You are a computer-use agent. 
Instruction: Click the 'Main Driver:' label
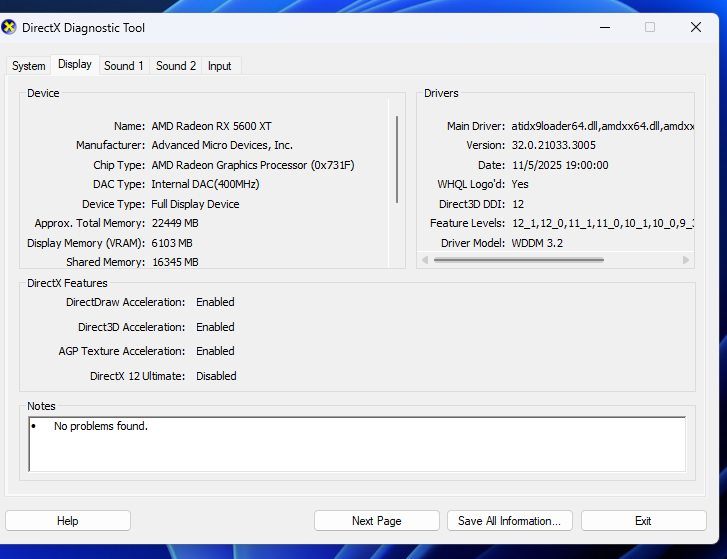coord(476,126)
